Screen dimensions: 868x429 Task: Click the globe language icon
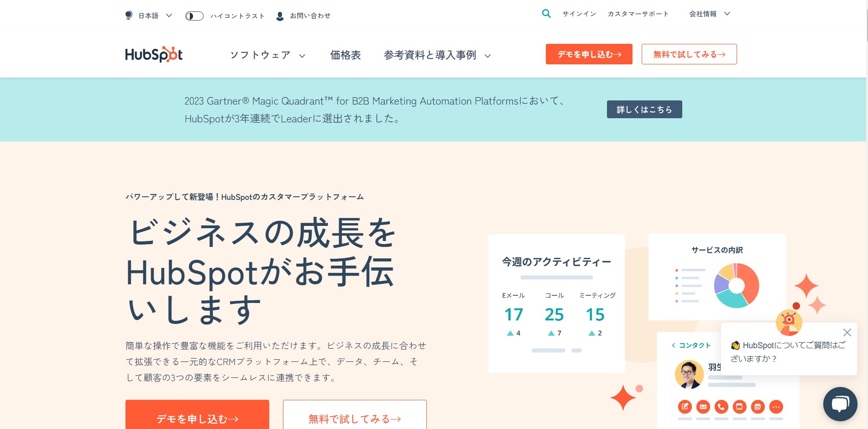pos(129,16)
